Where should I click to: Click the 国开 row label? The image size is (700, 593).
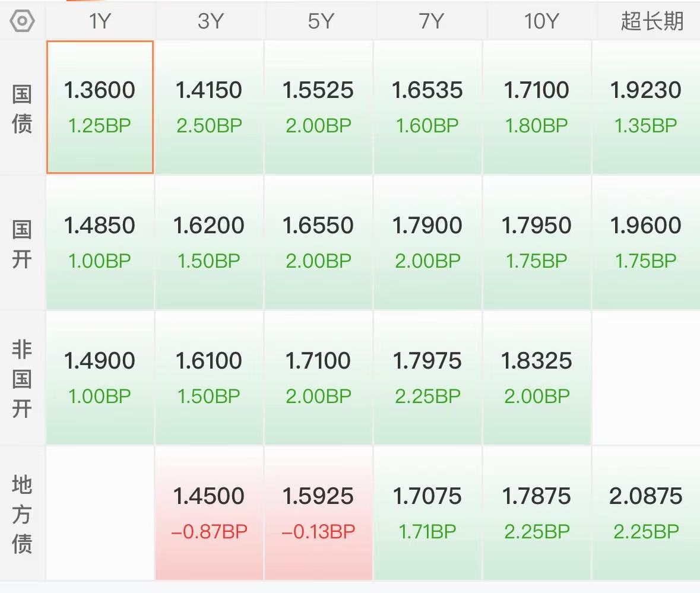click(x=22, y=244)
